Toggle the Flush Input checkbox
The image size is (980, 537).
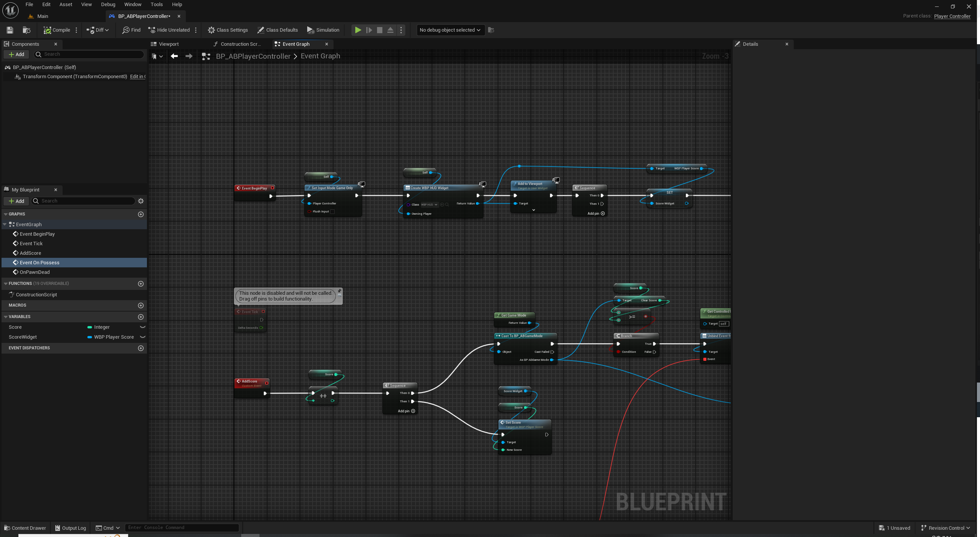332,212
